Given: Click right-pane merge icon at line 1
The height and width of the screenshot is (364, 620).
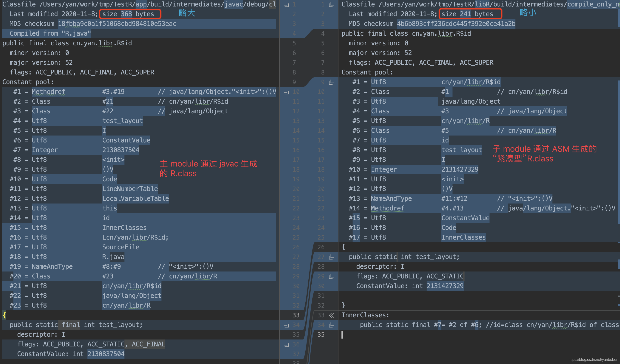Looking at the screenshot, I should point(332,4).
